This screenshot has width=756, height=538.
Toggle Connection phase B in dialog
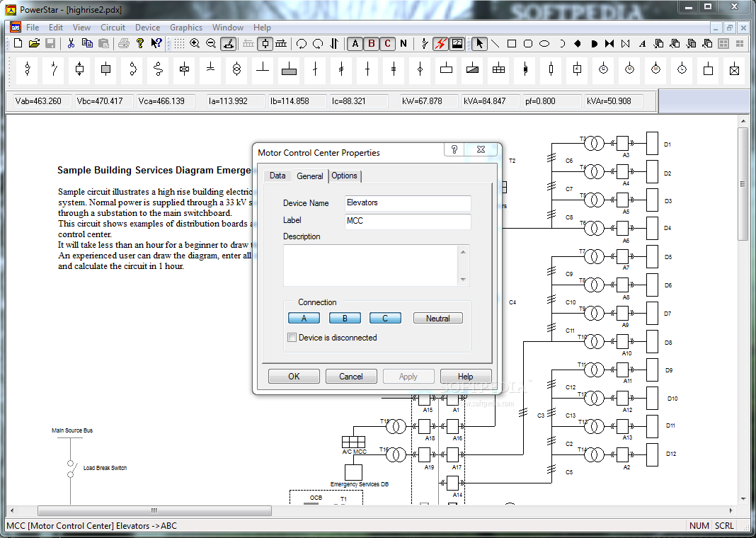345,318
